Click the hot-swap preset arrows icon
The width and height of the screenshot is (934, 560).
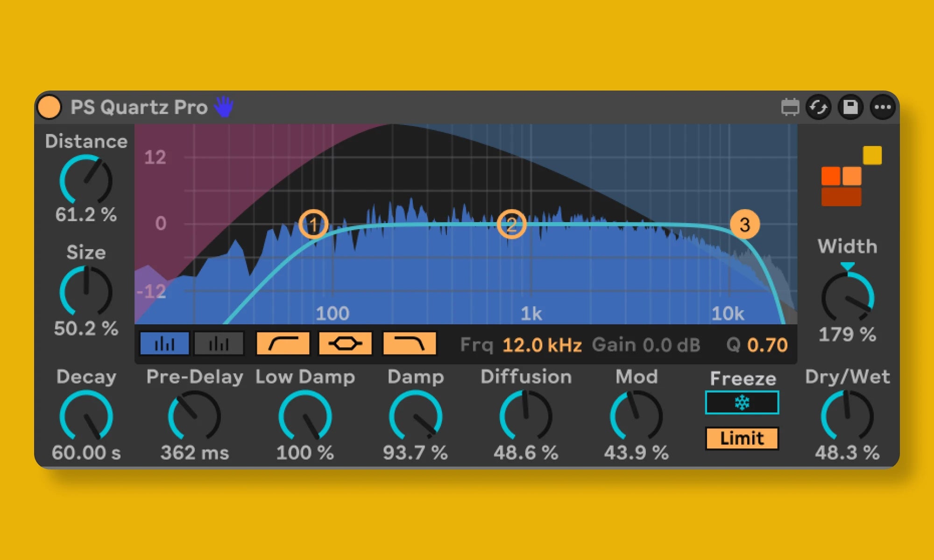819,107
